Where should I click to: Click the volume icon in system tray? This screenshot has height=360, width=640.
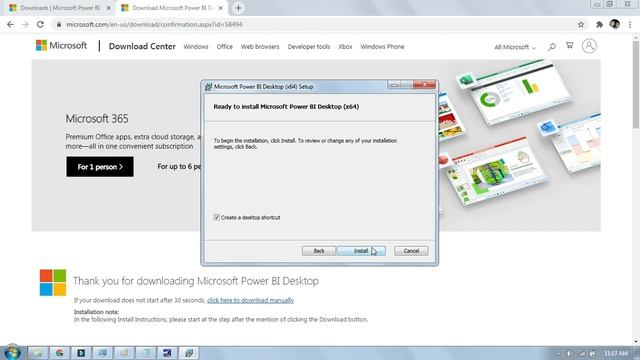[x=569, y=353]
